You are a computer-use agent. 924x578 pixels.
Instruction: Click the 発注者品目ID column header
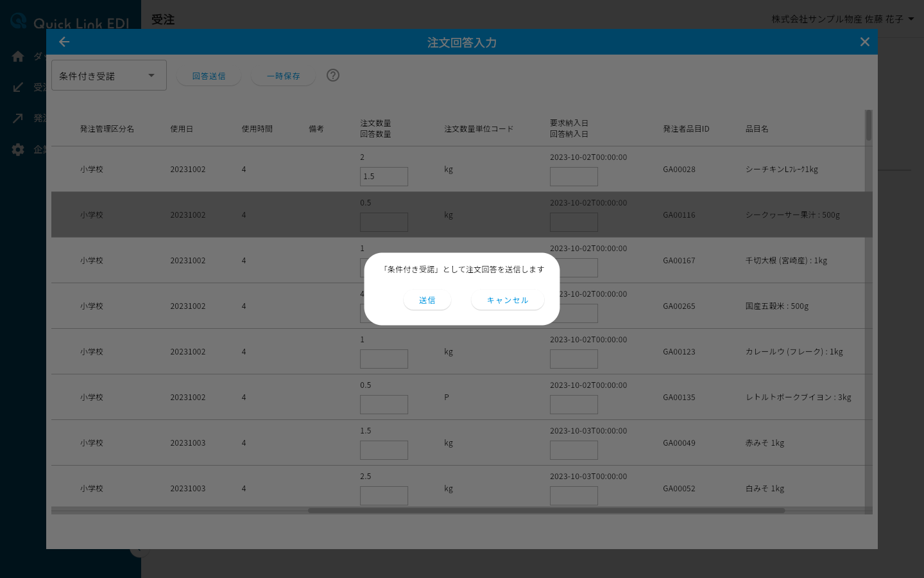pyautogui.click(x=687, y=129)
